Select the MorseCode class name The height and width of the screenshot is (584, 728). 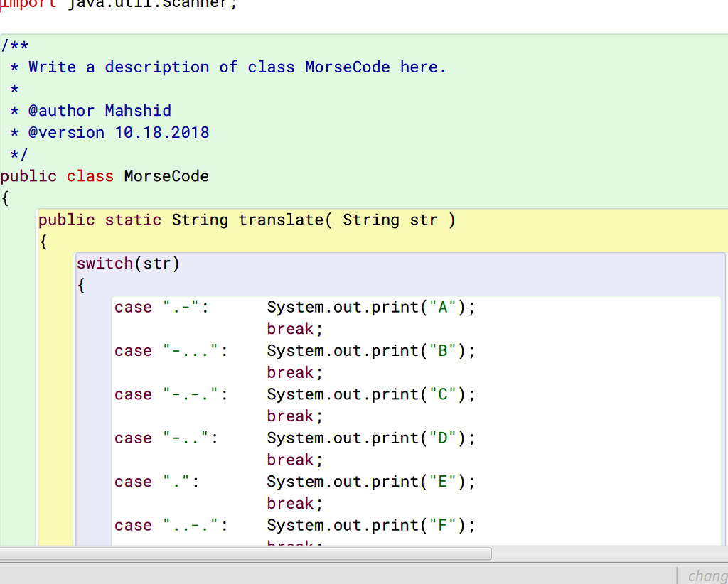(x=166, y=176)
